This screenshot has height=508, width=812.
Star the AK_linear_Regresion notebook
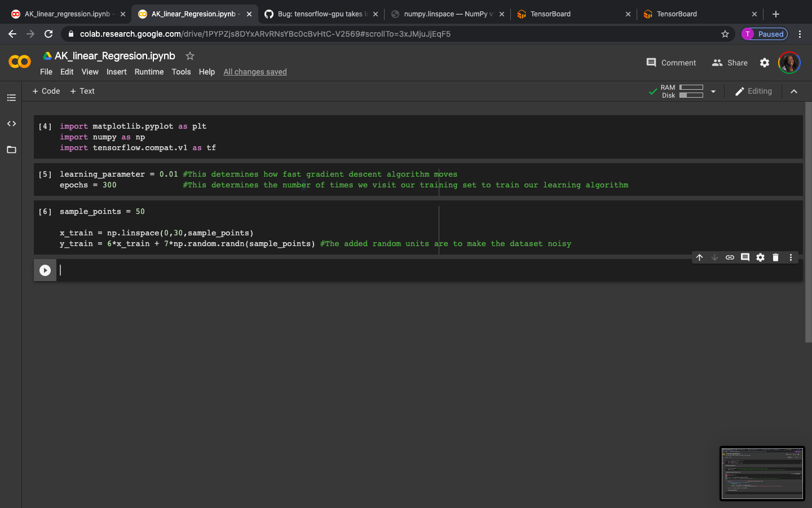coord(189,56)
